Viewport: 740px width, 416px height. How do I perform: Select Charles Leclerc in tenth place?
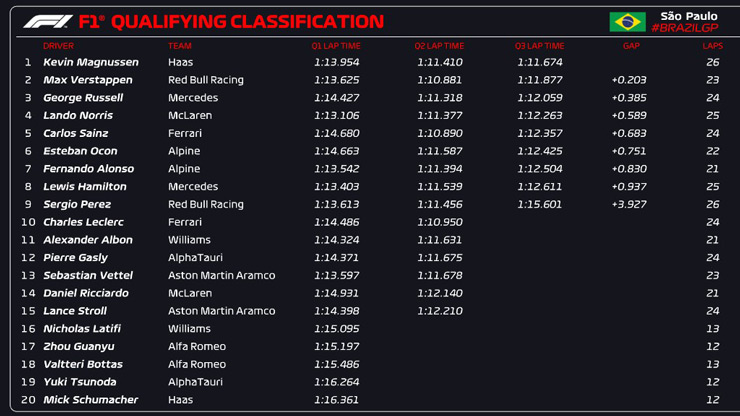83,222
